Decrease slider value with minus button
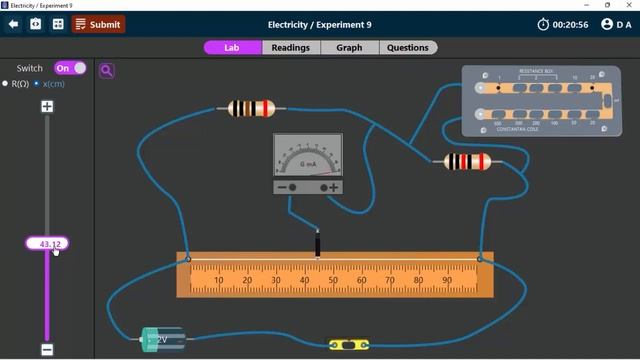640x360 pixels. 47,350
